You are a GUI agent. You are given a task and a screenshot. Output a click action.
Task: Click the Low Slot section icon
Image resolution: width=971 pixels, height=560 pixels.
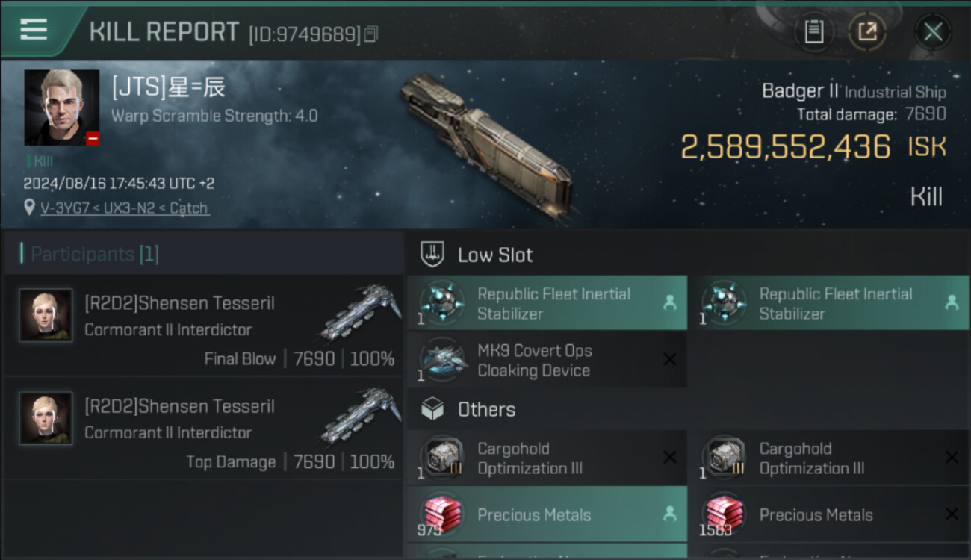point(433,255)
